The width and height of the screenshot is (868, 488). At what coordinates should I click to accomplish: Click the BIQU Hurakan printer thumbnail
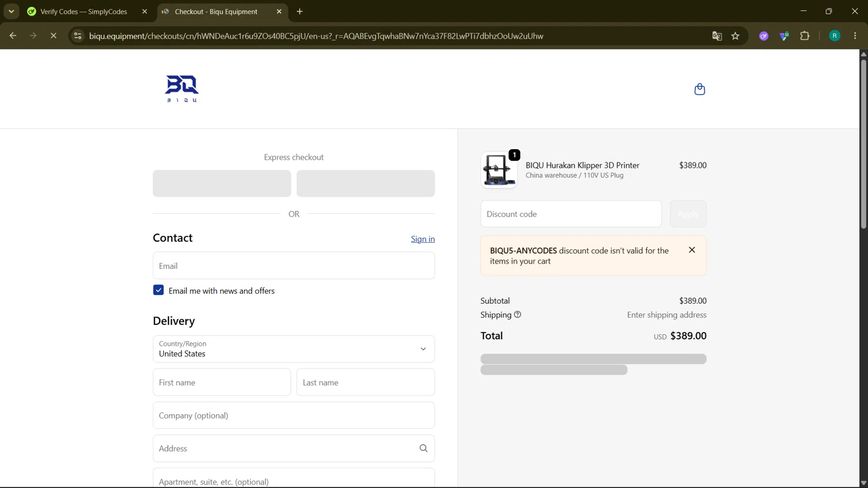pos(499,170)
